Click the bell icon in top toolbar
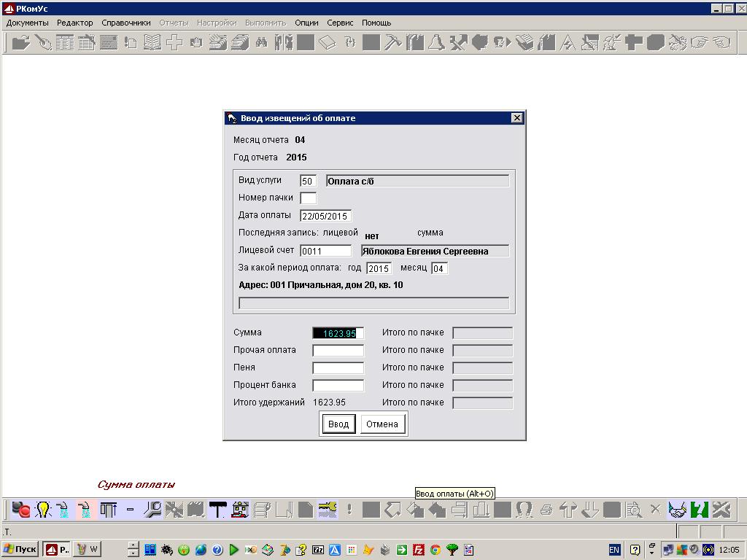 [436, 42]
